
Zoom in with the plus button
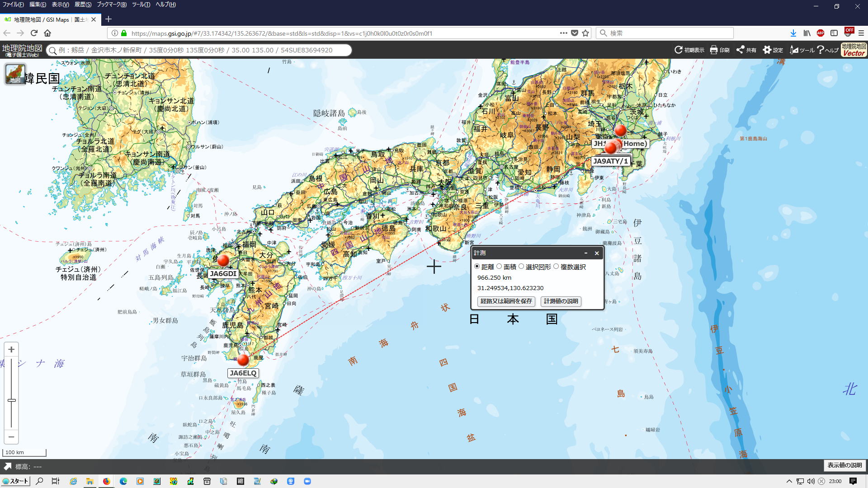tap(11, 349)
